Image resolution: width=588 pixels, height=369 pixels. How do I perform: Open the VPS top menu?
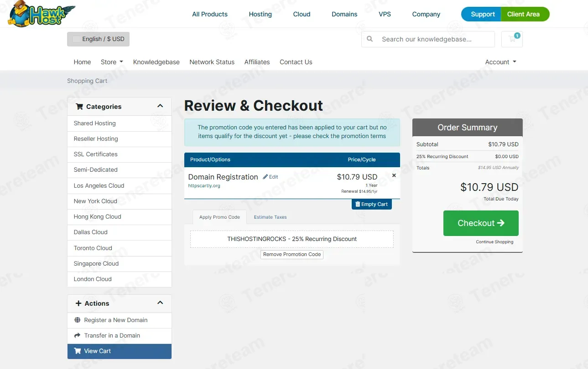tap(385, 14)
